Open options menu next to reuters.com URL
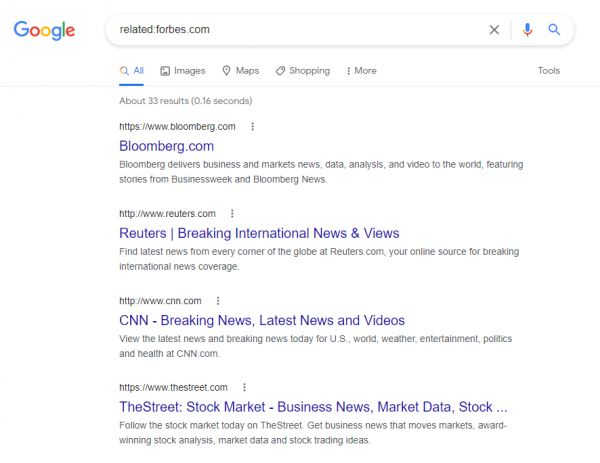Viewport: 600px width, 463px height. click(232, 214)
